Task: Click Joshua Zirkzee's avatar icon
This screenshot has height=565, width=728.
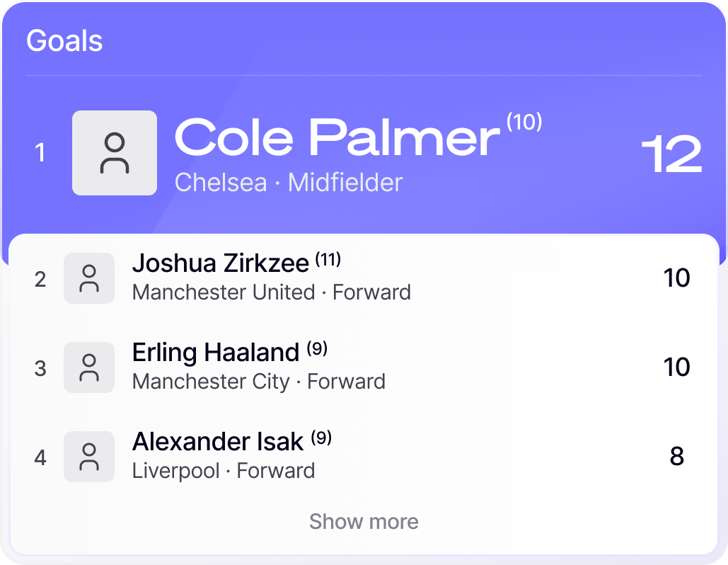Action: [89, 278]
